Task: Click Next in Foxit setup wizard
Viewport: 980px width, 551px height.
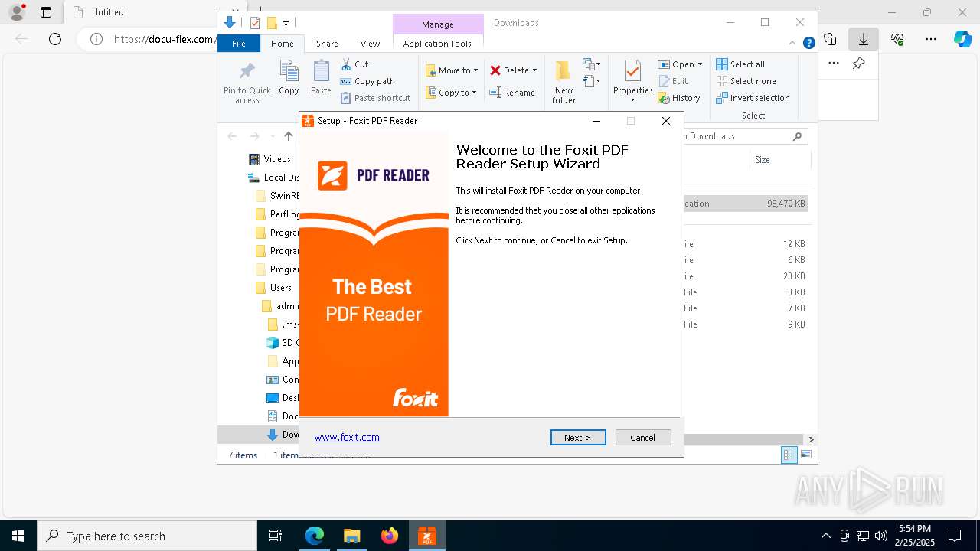Action: pyautogui.click(x=578, y=438)
